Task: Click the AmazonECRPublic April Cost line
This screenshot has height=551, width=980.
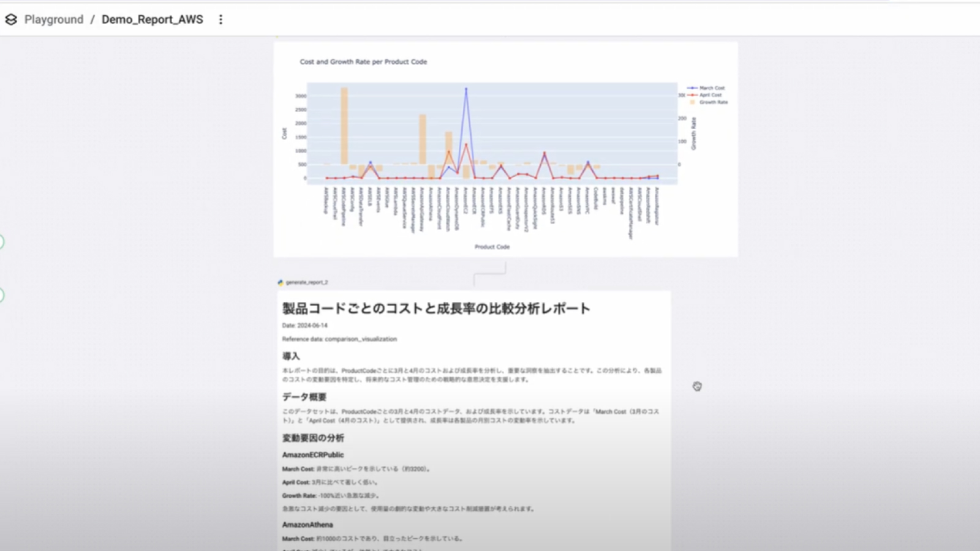Action: [x=330, y=482]
